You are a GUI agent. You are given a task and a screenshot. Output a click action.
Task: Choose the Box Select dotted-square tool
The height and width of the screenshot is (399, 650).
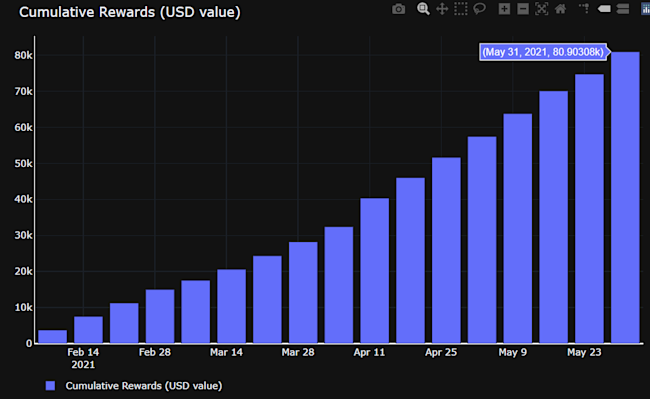(x=461, y=9)
